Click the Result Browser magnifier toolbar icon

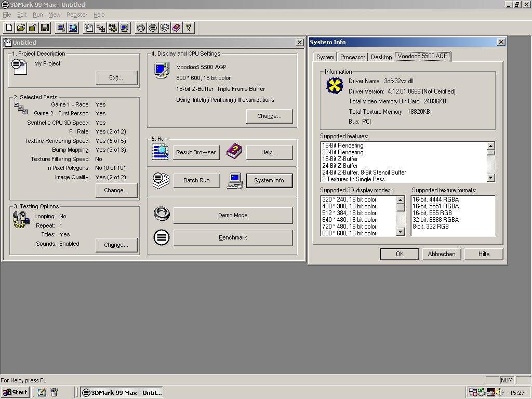coord(73,28)
